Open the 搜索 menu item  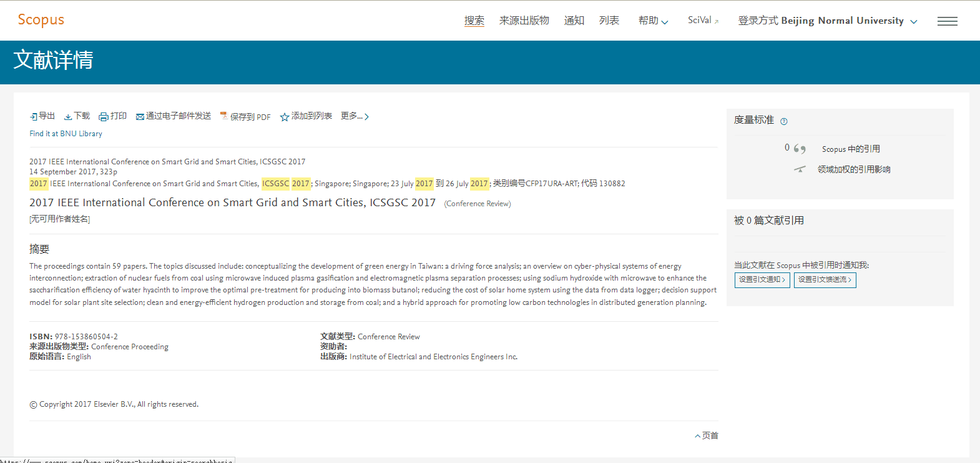tap(474, 21)
